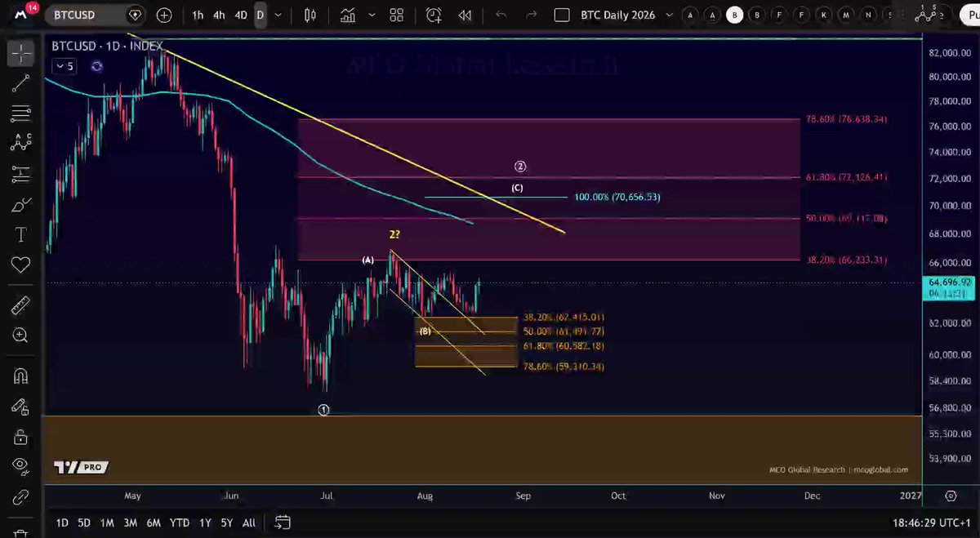980x538 pixels.
Task: Add a symbol to compare with plus icon
Action: tap(164, 15)
